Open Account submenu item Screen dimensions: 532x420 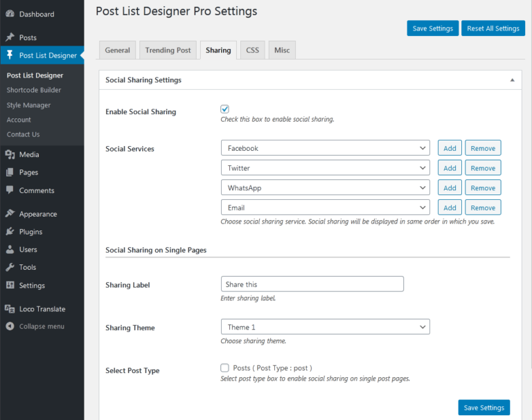19,120
